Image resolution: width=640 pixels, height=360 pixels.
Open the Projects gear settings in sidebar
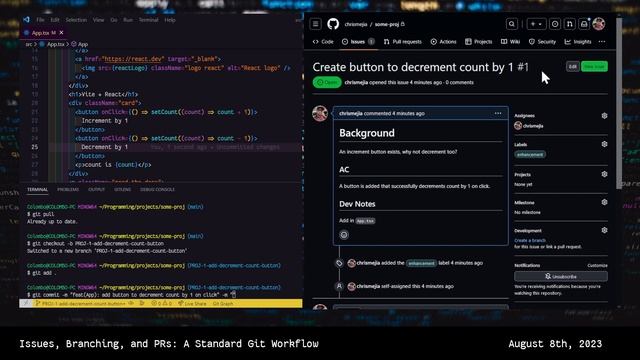tap(604, 174)
